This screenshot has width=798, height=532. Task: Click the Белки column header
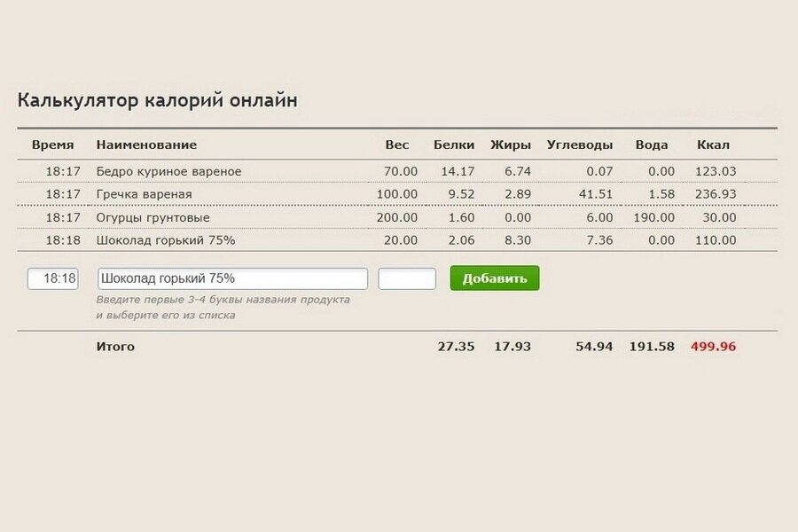tap(454, 145)
